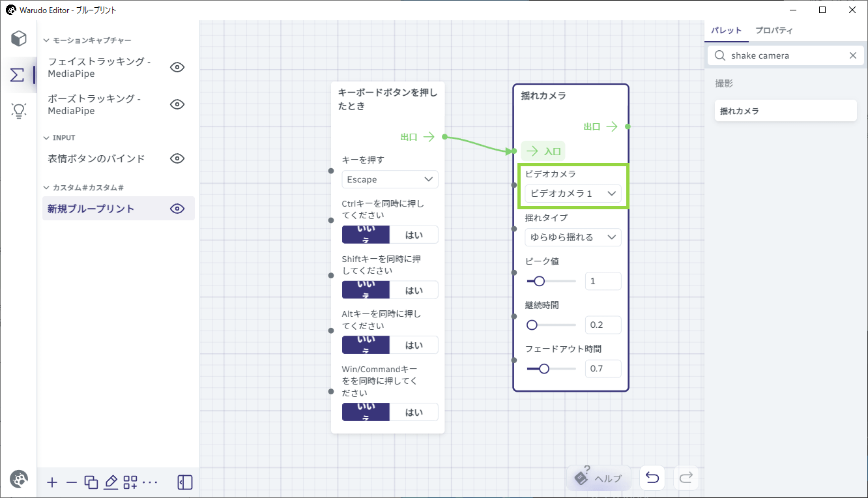Duplicate the blueprint with copy icon
Viewport: 868px width, 498px height.
(91, 482)
